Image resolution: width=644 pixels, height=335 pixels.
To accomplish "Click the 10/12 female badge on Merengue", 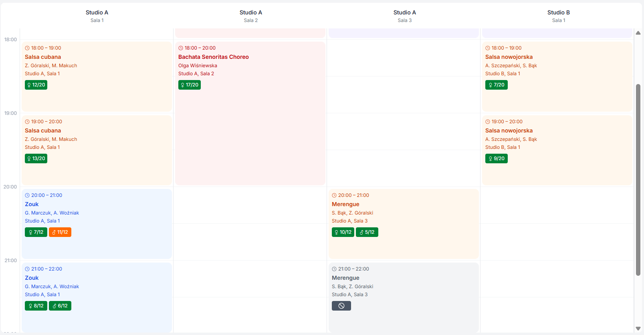I will (343, 232).
